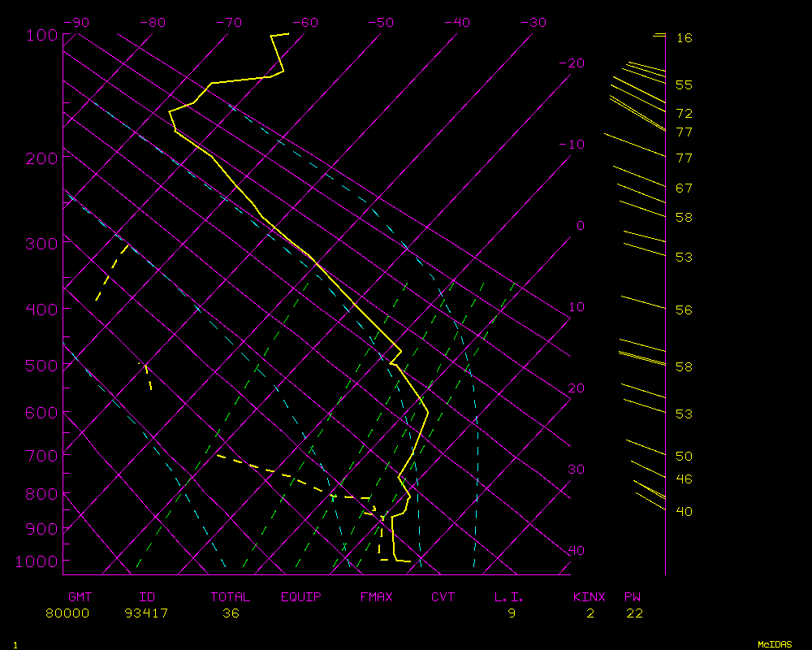The height and width of the screenshot is (650, 812).
Task: Click the KINX header label
Action: (x=589, y=597)
